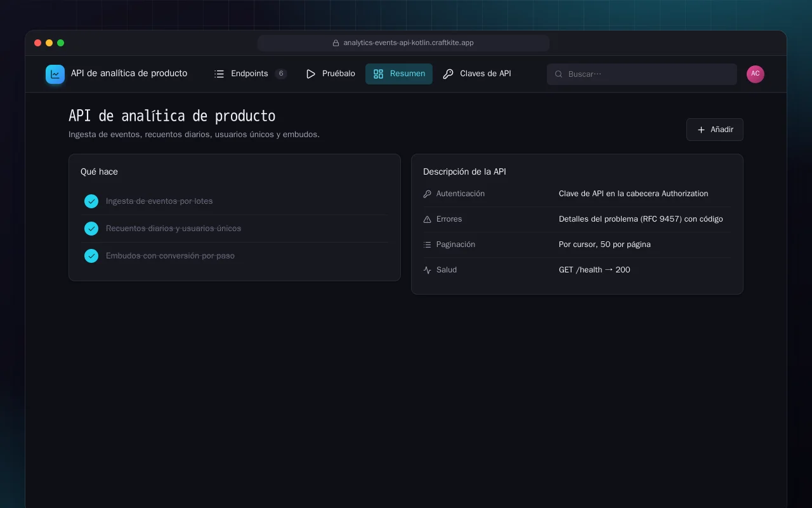Click the Añadir button
The image size is (812, 508).
click(x=715, y=130)
